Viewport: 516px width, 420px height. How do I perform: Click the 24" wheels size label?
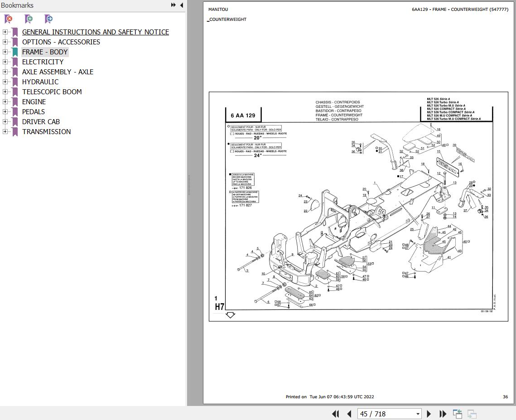[258, 155]
